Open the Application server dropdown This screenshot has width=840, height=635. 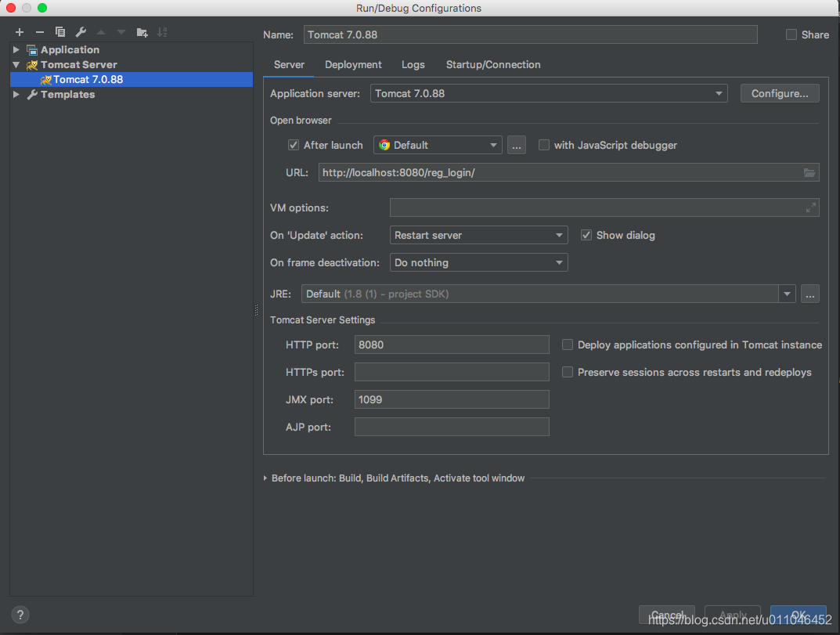click(549, 93)
